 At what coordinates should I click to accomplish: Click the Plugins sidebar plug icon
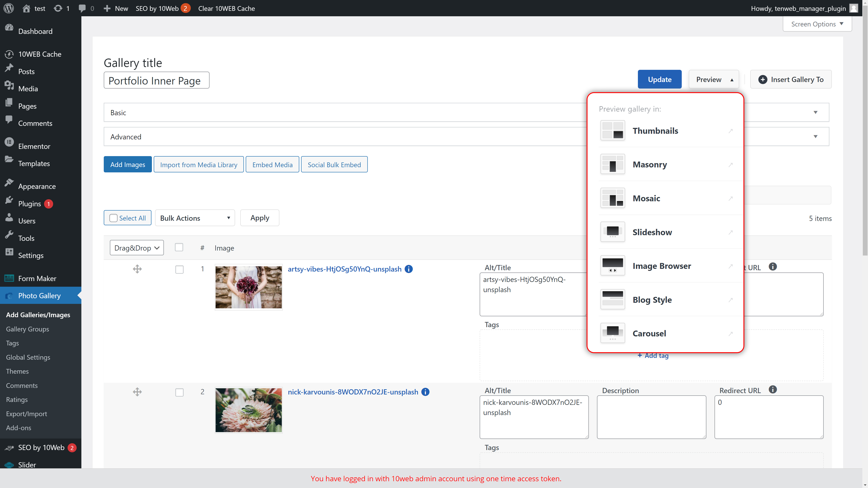[9, 200]
